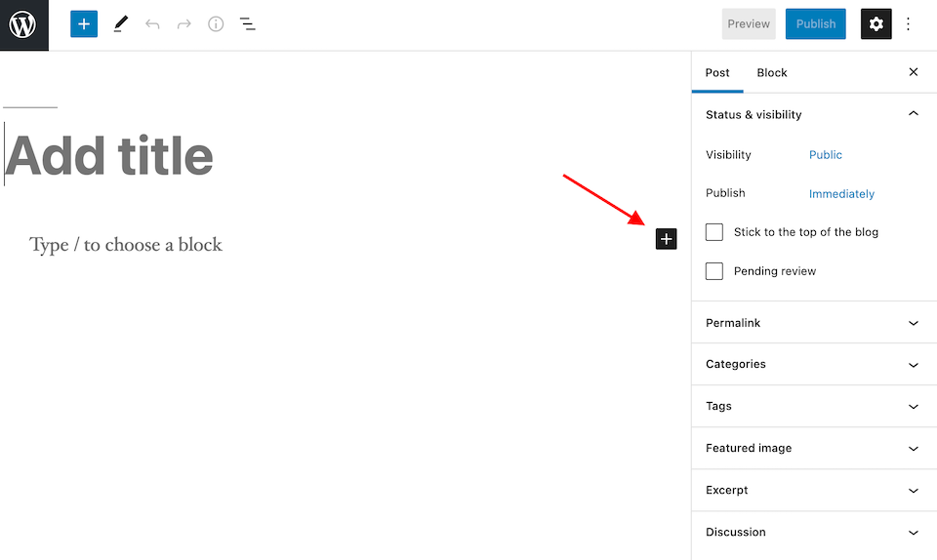
Task: Click the black inline add block button
Action: click(666, 239)
